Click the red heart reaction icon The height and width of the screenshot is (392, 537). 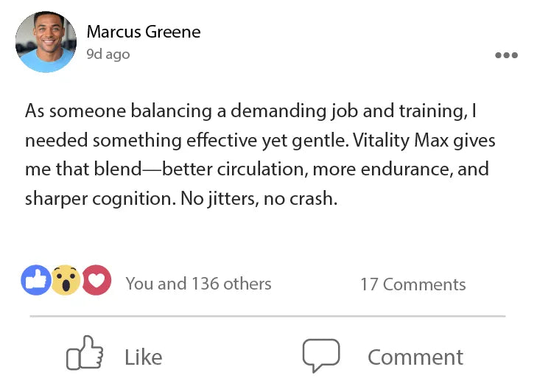click(x=96, y=280)
